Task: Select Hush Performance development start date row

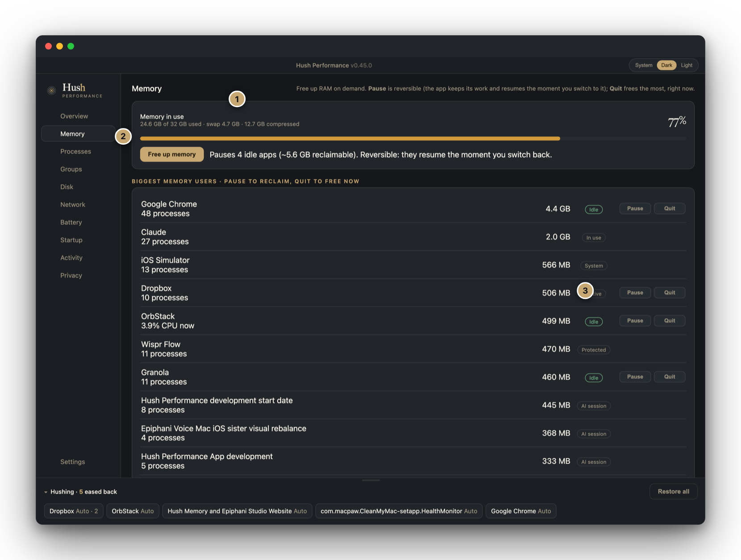Action: [217, 400]
